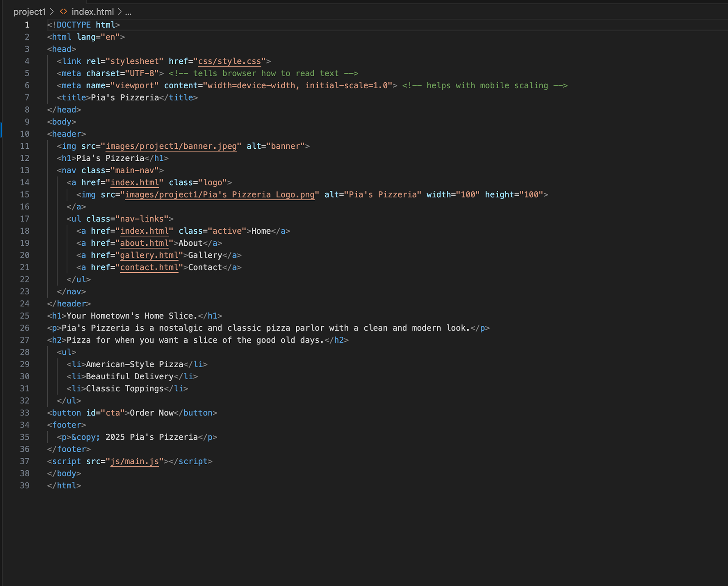Screen dimensions: 728x586
Task: Open the contact.html href link
Action: 149,267
